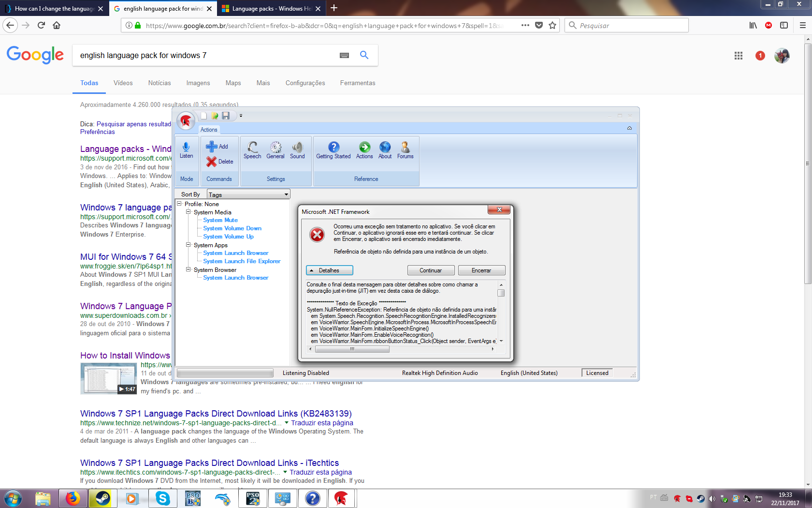Open the quick access toolbar customize dropdown

tap(241, 116)
